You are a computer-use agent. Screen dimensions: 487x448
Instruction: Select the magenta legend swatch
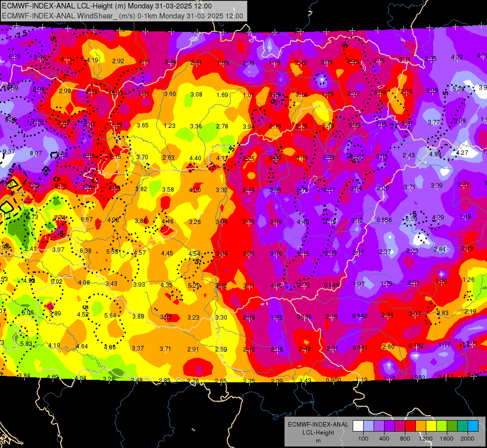(400, 426)
